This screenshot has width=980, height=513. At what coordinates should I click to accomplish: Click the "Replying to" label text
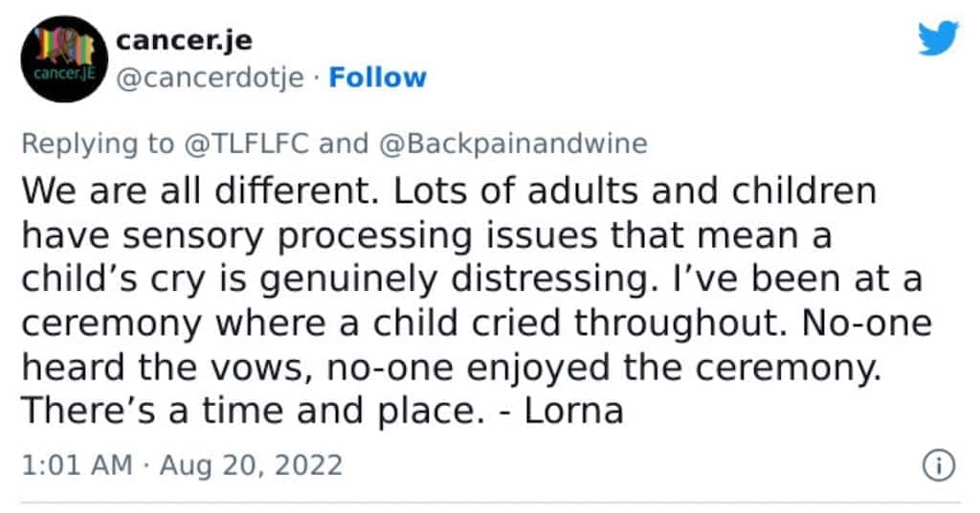tap(99, 145)
